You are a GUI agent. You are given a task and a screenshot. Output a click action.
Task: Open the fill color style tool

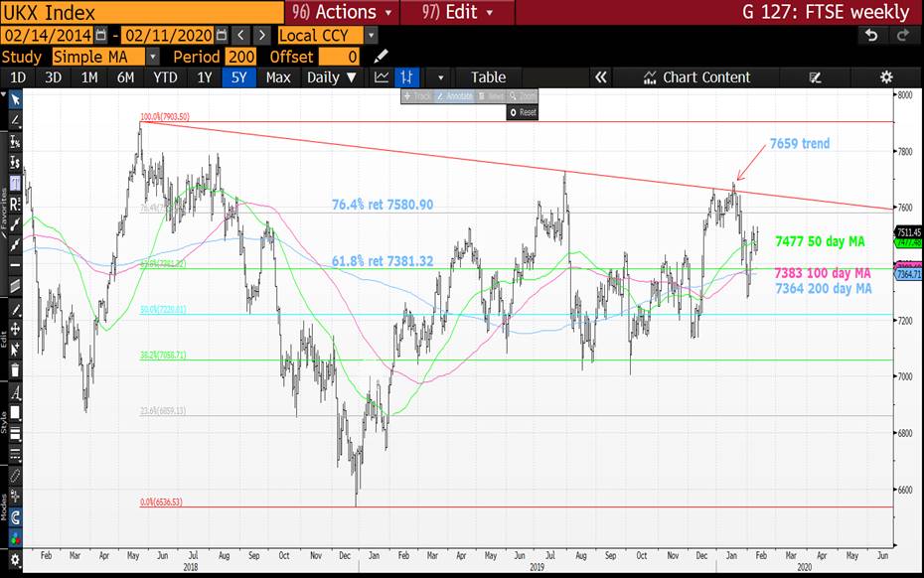click(x=15, y=413)
